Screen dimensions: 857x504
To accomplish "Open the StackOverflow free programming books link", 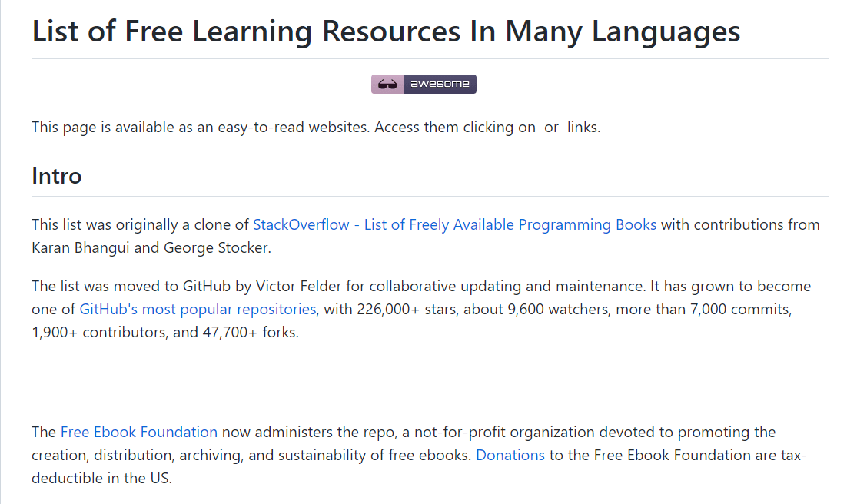I will [x=454, y=225].
